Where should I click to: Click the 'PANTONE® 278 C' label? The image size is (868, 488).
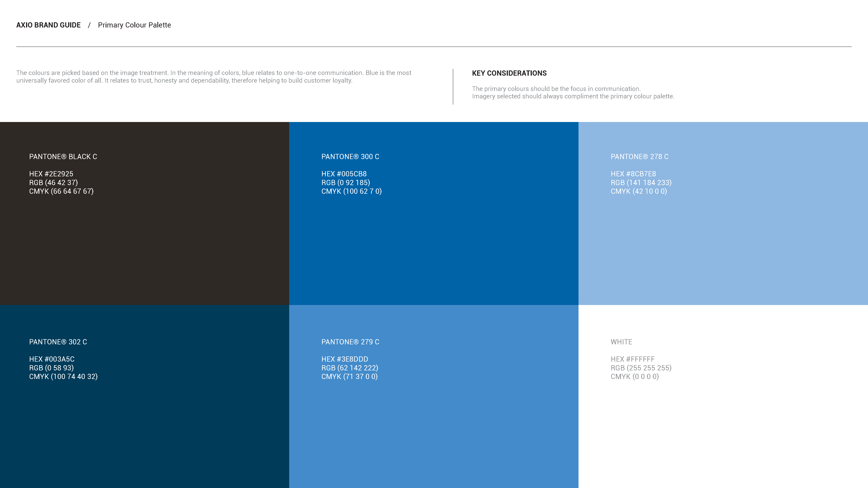640,157
